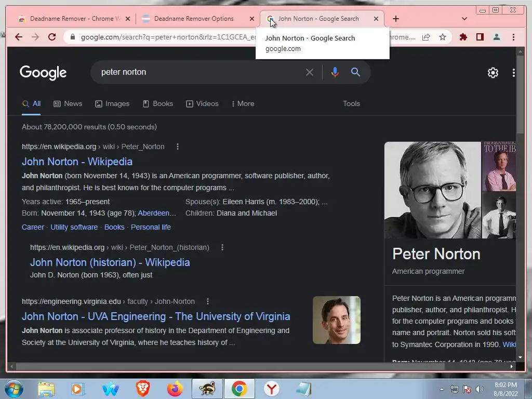
Task: Expand the More search filters menu
Action: tap(243, 104)
